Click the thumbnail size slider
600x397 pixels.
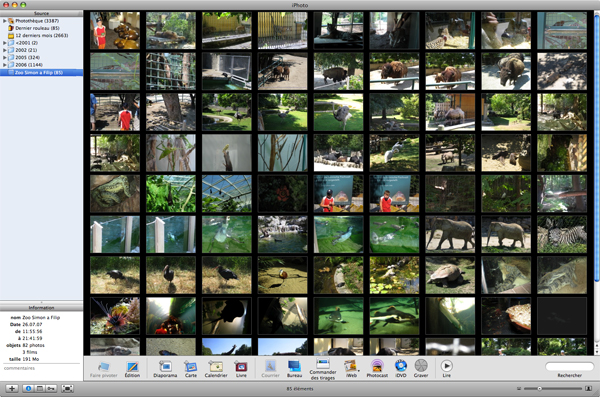(553, 389)
